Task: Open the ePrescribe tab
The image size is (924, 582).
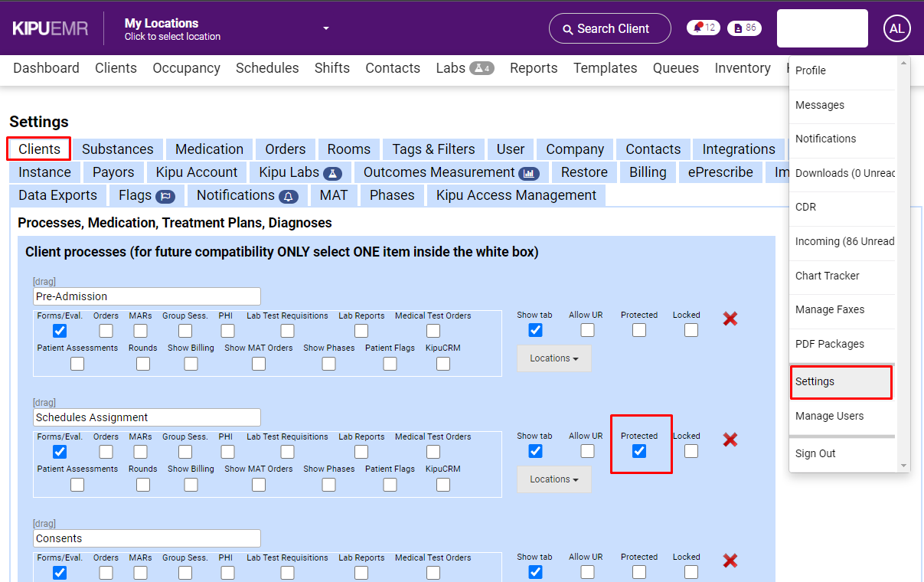Action: (x=720, y=172)
